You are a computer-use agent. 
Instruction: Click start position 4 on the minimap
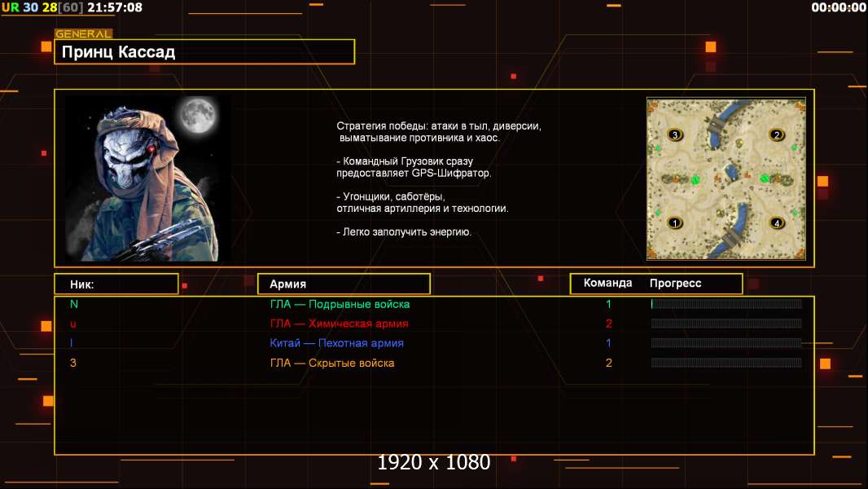click(777, 223)
